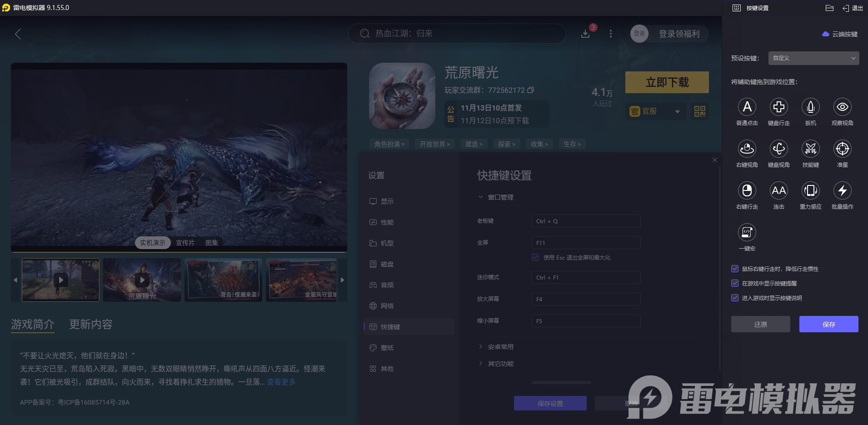Toggle 鼠标右键行走时，降低行走惯性 checkbox
Image resolution: width=868 pixels, height=425 pixels.
pyautogui.click(x=735, y=269)
